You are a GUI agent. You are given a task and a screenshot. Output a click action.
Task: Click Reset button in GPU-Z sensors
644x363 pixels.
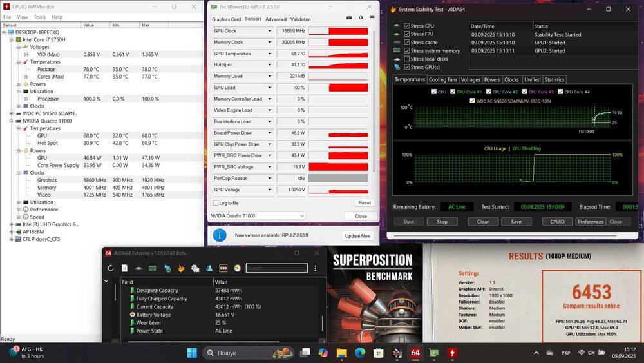pos(365,202)
